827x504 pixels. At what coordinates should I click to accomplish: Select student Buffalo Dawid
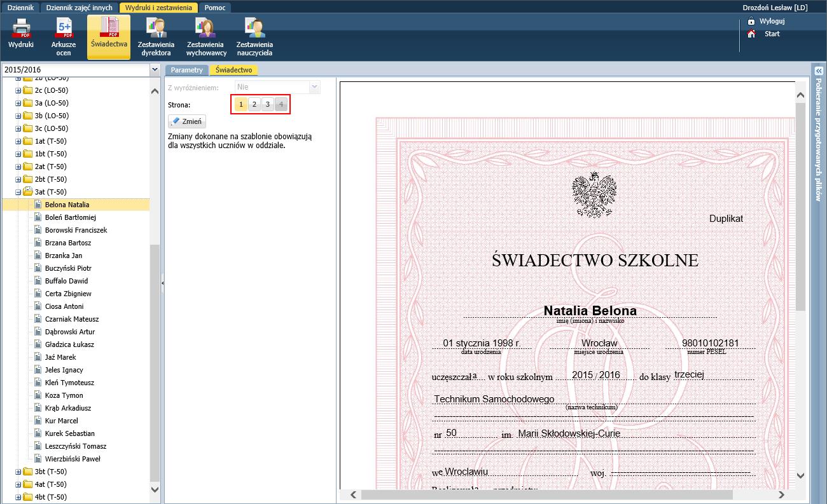click(67, 281)
